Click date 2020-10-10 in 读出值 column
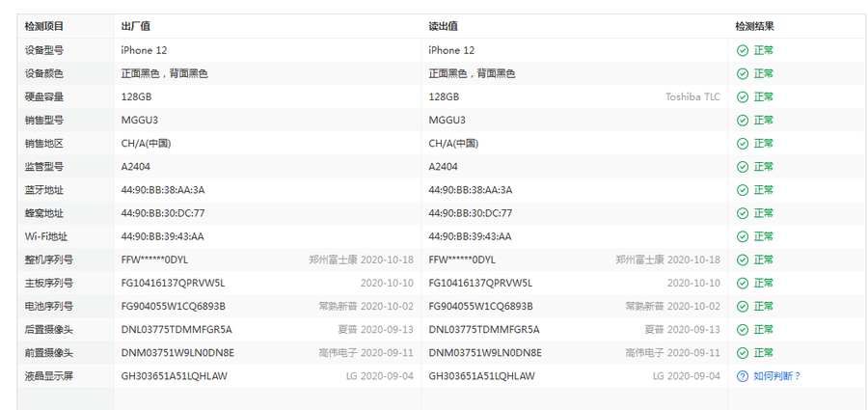868x410 pixels. 693,283
